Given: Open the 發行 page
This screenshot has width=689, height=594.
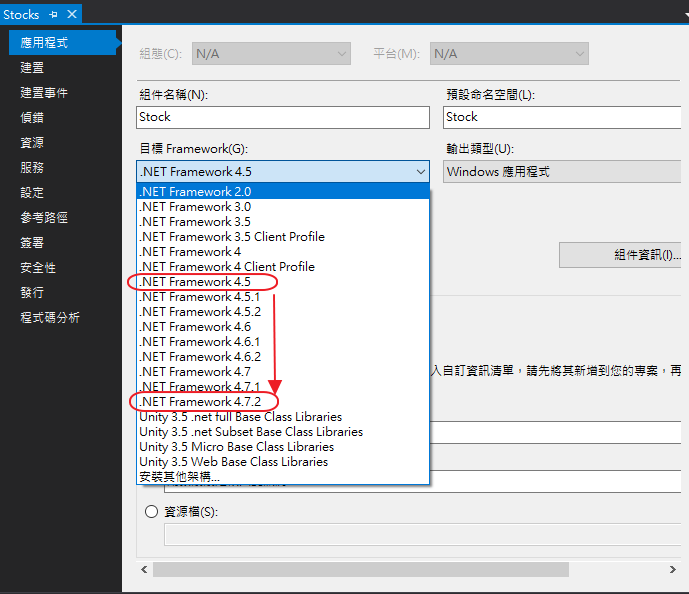Looking at the screenshot, I should click(32, 293).
